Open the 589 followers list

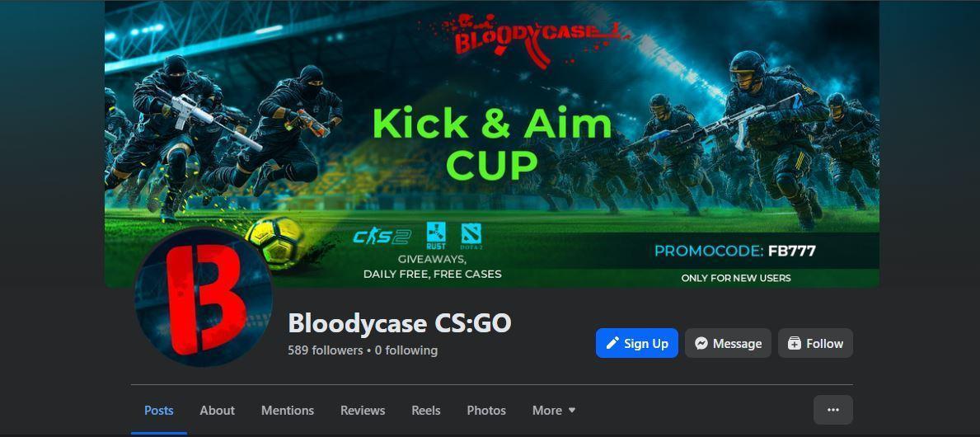pyautogui.click(x=325, y=350)
